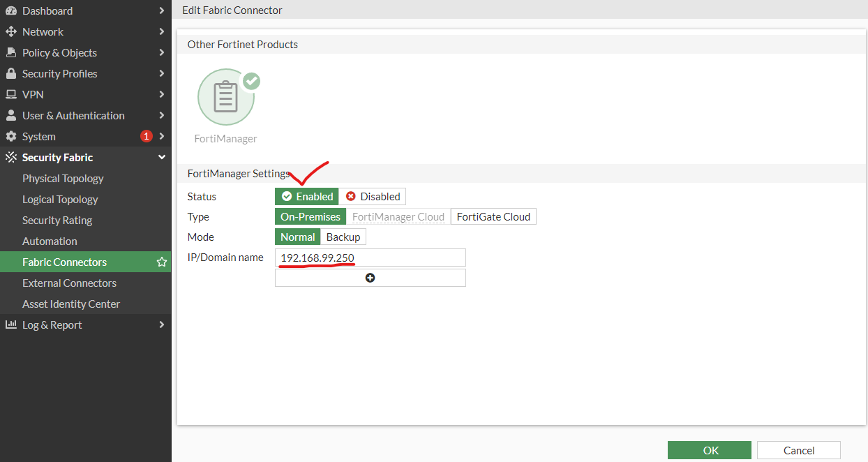Select FortiManager Cloud type
Screen dimensions: 868x462
[398, 217]
